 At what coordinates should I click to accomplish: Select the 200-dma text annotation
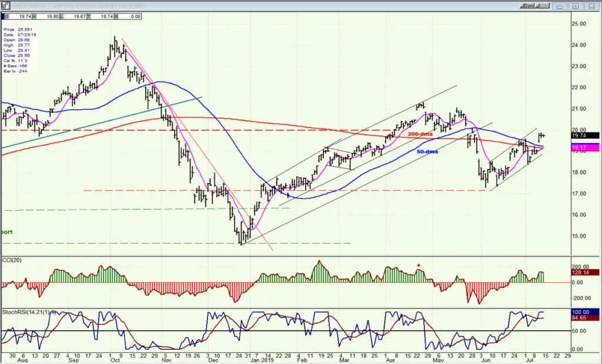[x=420, y=134]
